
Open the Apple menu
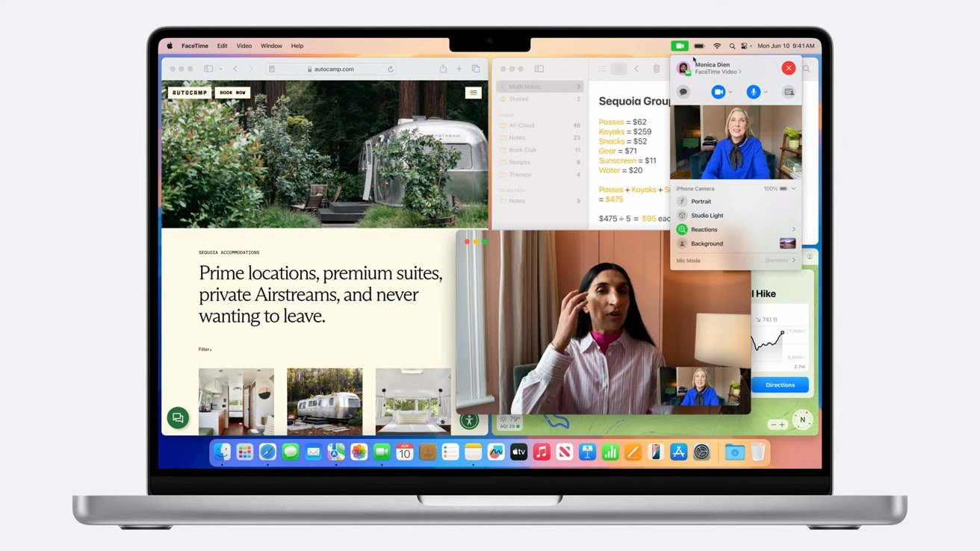coord(170,46)
